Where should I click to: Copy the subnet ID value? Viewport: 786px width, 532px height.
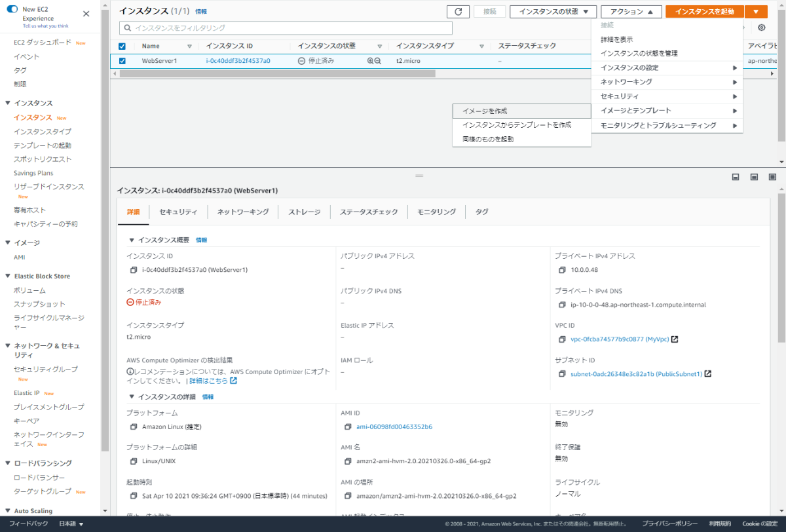pyautogui.click(x=562, y=374)
